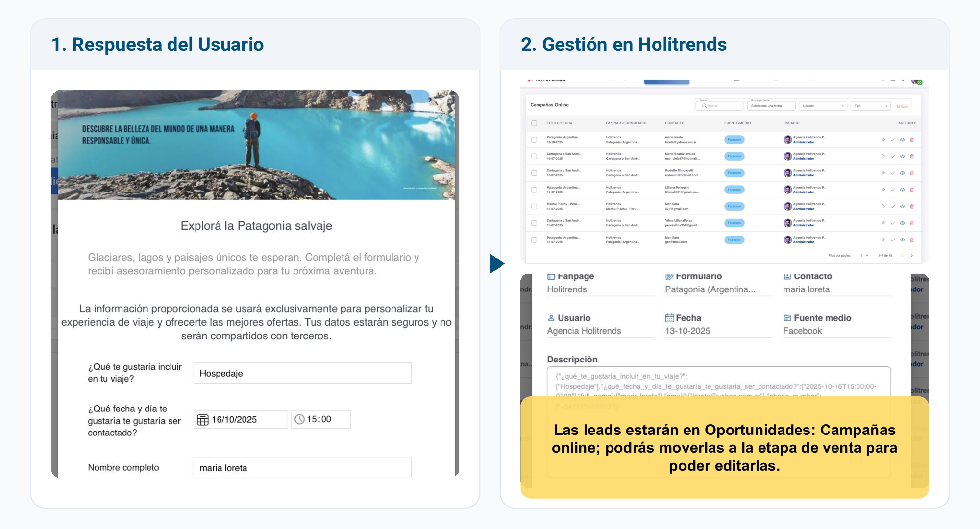Click Facebook badge in maria loreta row
This screenshot has height=529, width=980.
pyautogui.click(x=734, y=140)
